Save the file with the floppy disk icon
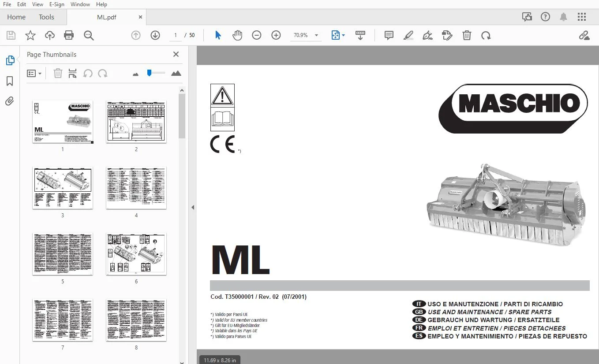Image resolution: width=599 pixels, height=364 pixels. click(x=11, y=35)
